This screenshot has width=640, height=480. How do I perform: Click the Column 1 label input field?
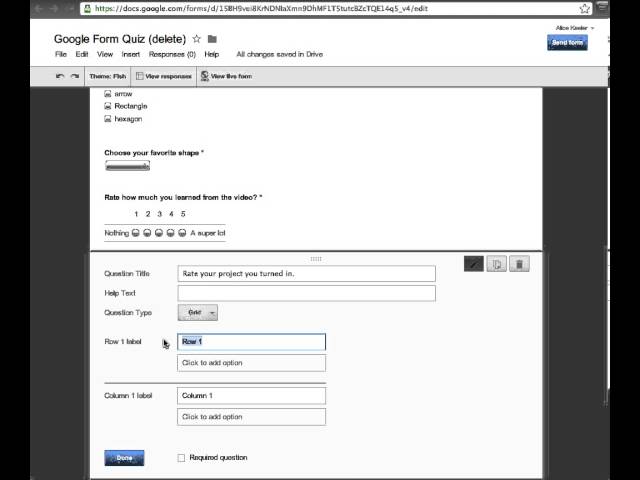point(251,396)
